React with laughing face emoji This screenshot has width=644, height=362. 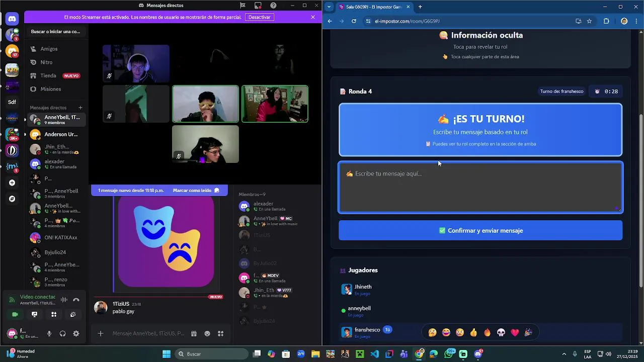[446, 332]
